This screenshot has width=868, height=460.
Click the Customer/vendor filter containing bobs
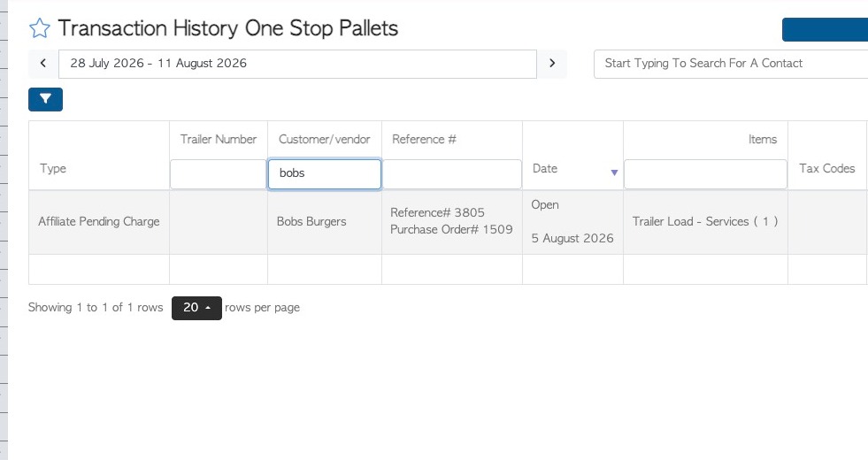(x=325, y=173)
